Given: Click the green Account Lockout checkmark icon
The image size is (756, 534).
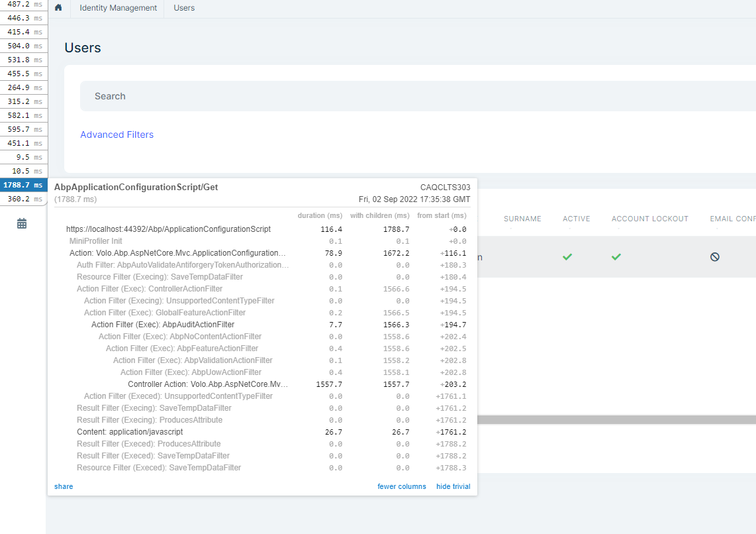Looking at the screenshot, I should (616, 256).
